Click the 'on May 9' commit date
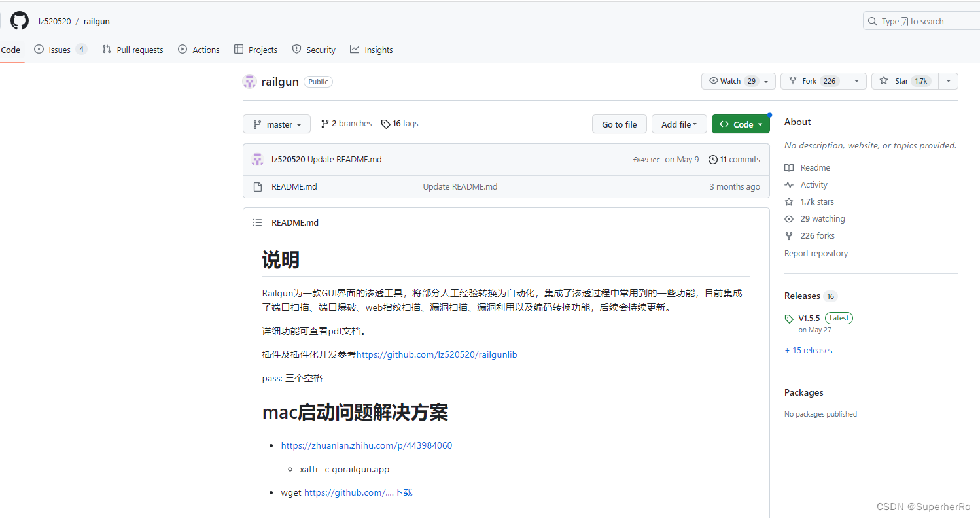The width and height of the screenshot is (980, 518). [682, 160]
